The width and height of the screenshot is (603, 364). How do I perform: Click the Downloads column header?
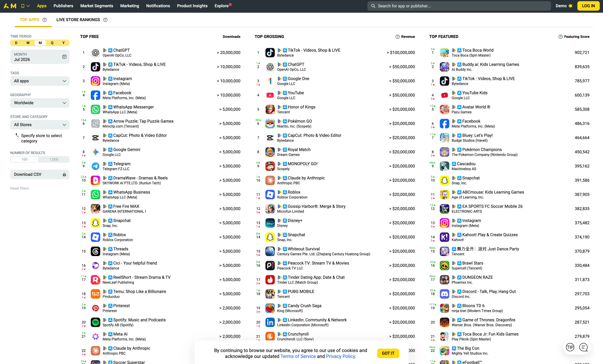(x=231, y=37)
